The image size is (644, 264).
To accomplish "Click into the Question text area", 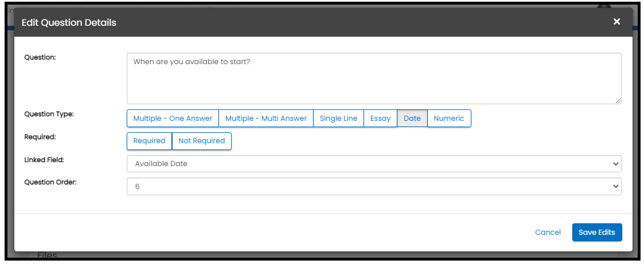I will pyautogui.click(x=373, y=78).
